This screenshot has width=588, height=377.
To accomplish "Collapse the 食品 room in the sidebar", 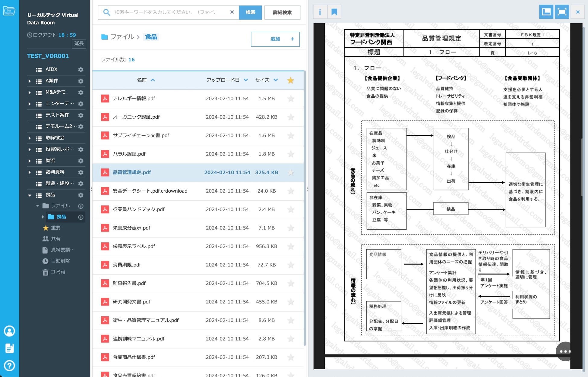I will 30,195.
